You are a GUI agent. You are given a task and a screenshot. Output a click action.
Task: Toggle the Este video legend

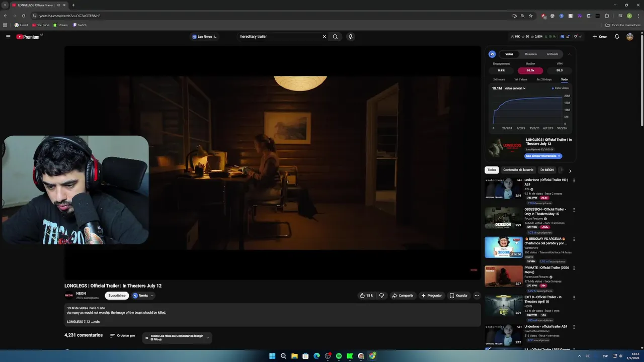(x=560, y=88)
